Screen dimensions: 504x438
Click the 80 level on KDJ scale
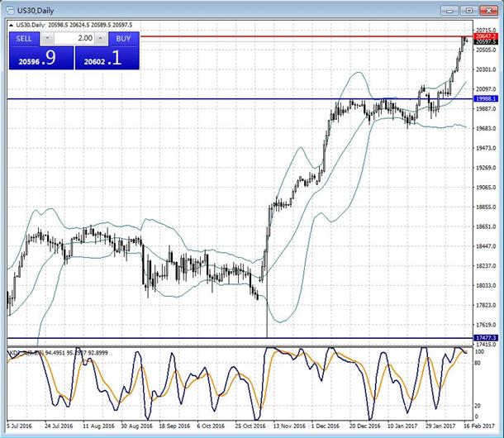click(478, 363)
